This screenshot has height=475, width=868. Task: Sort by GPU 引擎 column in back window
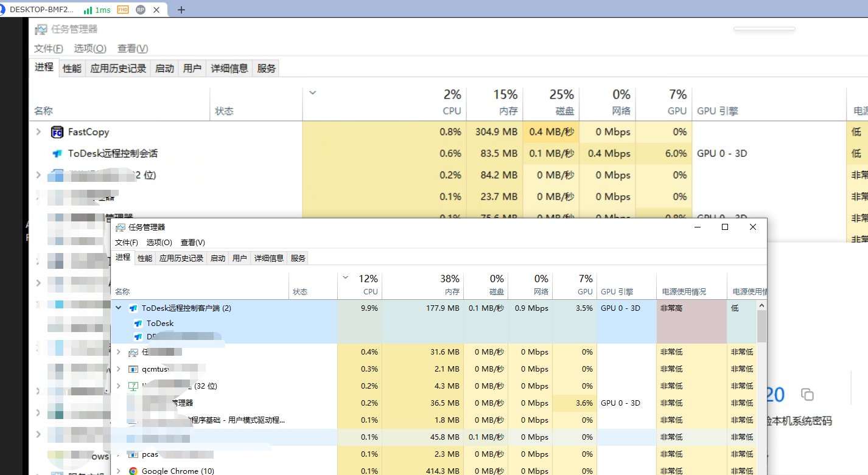click(x=769, y=103)
